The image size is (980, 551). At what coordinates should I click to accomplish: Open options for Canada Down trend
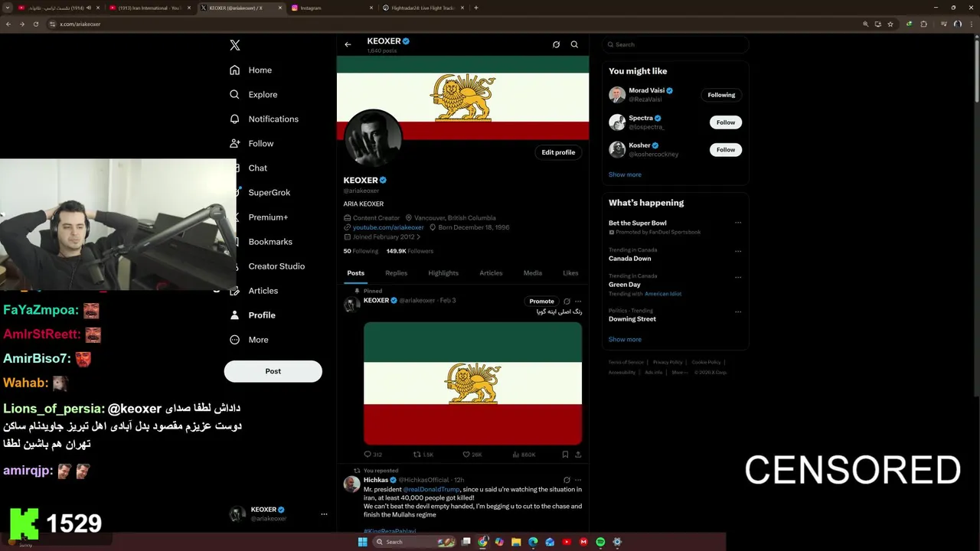[738, 251]
